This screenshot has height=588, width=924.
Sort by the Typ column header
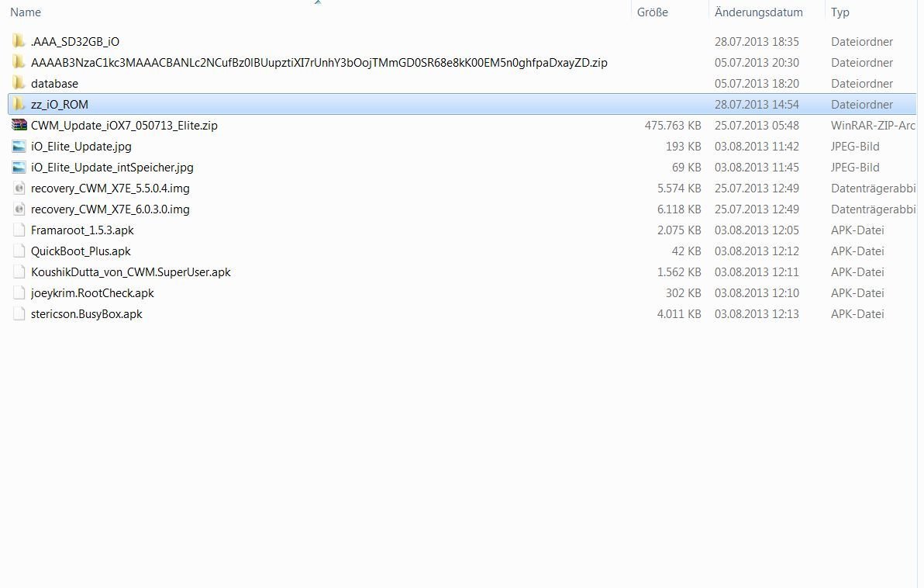coord(840,12)
